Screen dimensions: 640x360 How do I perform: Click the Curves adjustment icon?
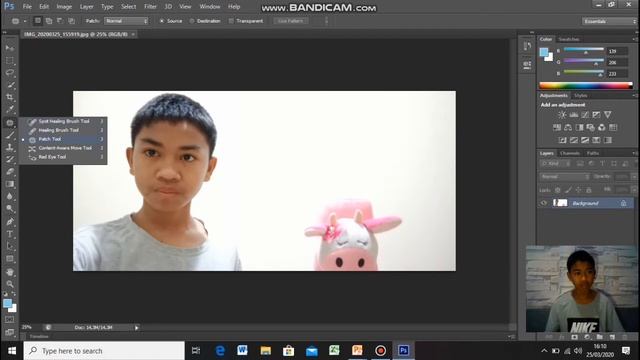tap(585, 115)
